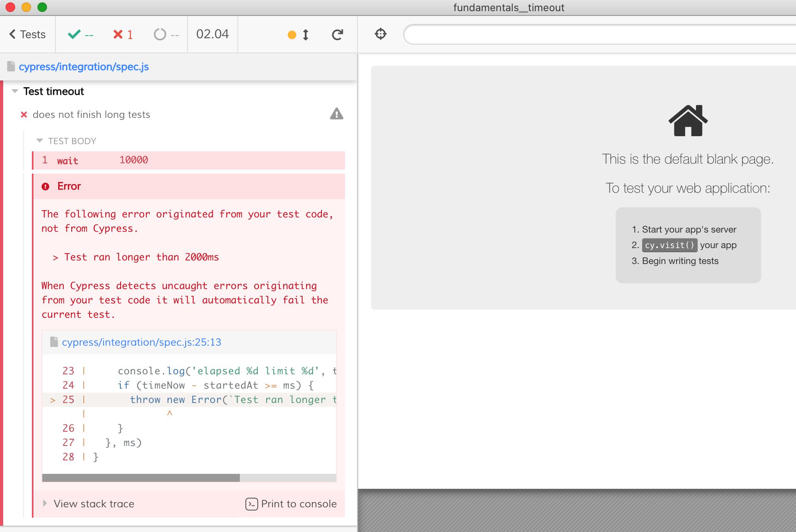Click the Print to console button

pyautogui.click(x=290, y=503)
